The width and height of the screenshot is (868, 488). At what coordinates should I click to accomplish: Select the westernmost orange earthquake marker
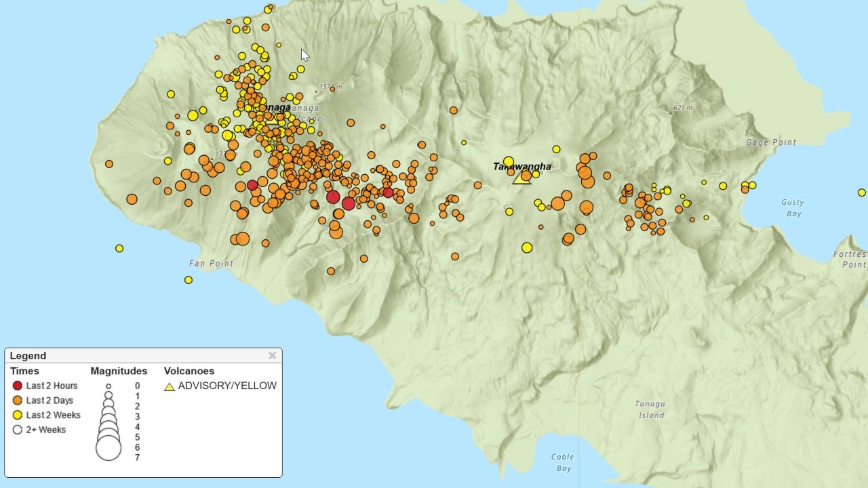109,163
